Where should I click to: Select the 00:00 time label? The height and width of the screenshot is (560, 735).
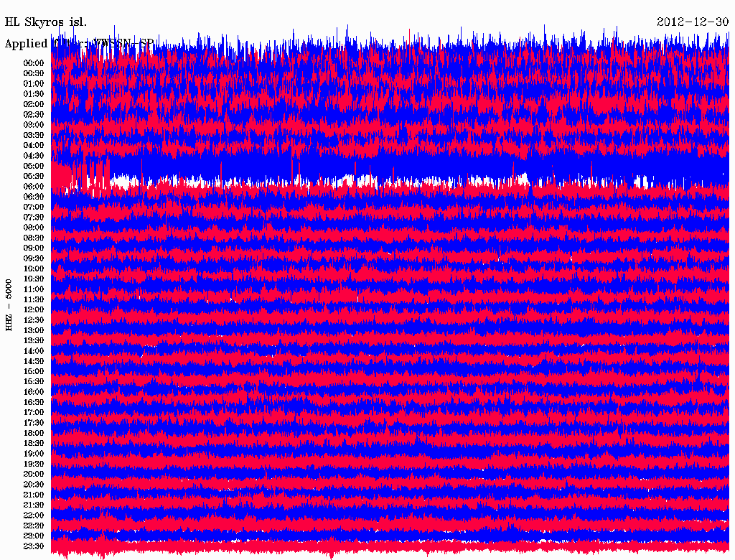point(34,63)
